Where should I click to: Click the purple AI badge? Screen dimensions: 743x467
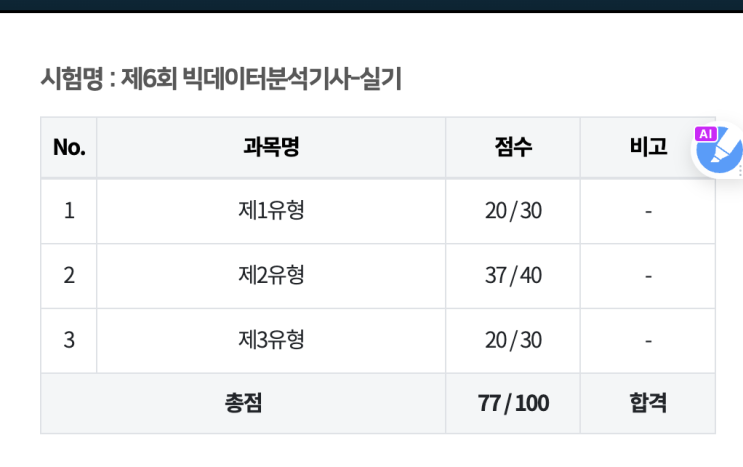click(x=706, y=134)
